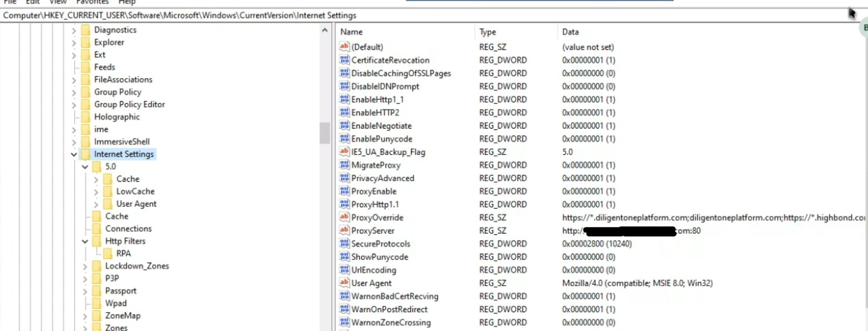This screenshot has height=331, width=868.
Task: Select the WarnOnPostRedirect value icon
Action: pyautogui.click(x=344, y=309)
